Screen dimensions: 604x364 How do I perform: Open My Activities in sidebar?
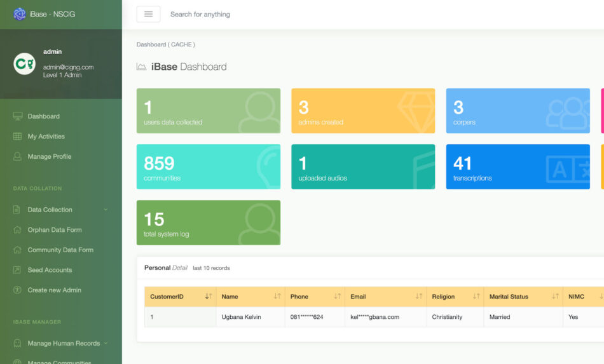tap(46, 137)
